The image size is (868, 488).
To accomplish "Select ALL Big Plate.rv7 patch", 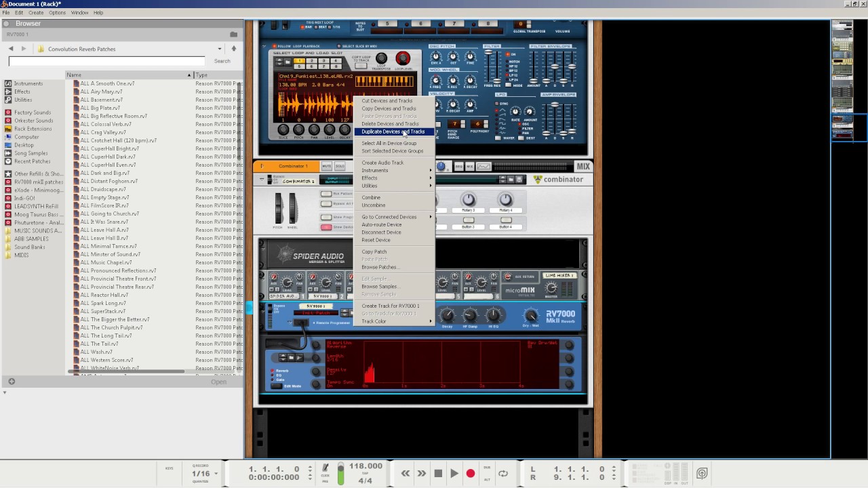I will click(x=100, y=108).
